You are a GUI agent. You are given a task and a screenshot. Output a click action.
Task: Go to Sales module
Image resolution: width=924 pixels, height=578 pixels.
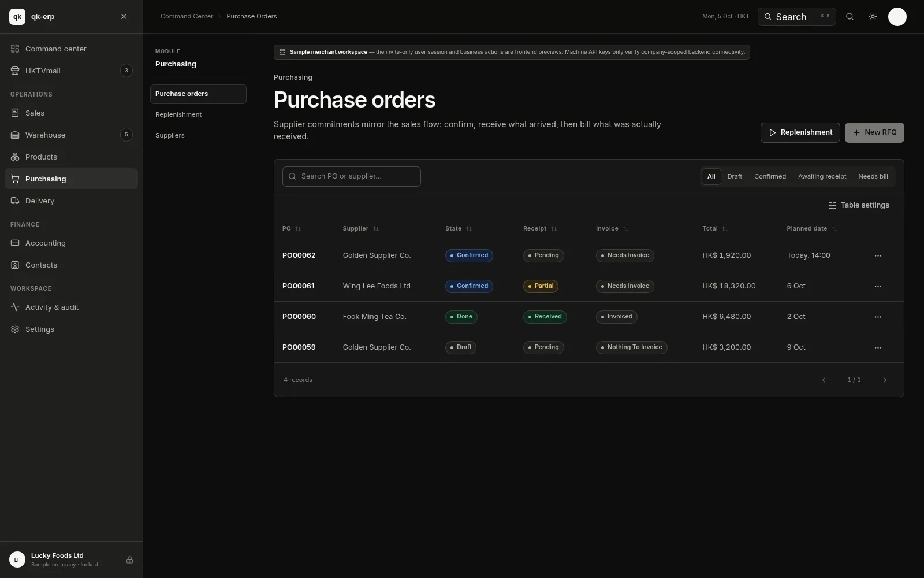(71, 113)
